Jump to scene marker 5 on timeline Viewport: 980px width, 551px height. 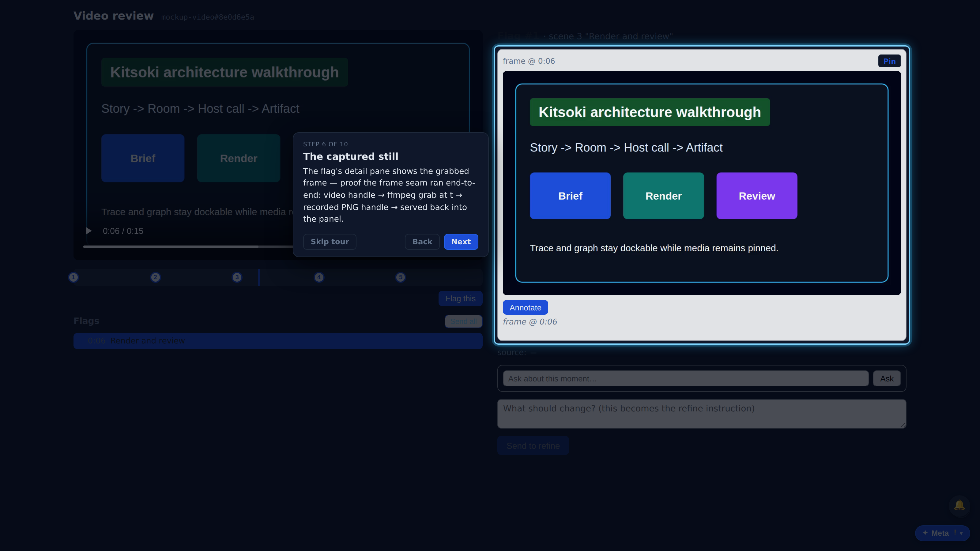click(x=401, y=277)
